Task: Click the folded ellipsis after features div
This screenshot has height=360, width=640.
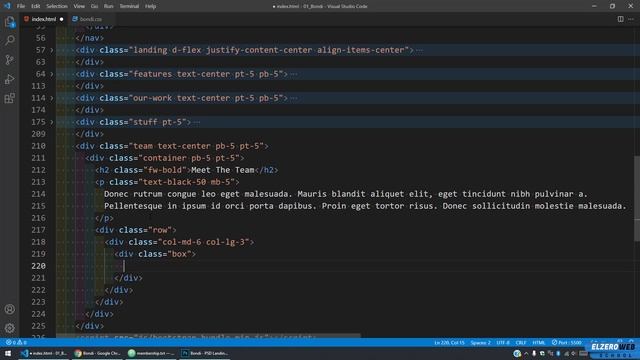Action: coord(294,74)
